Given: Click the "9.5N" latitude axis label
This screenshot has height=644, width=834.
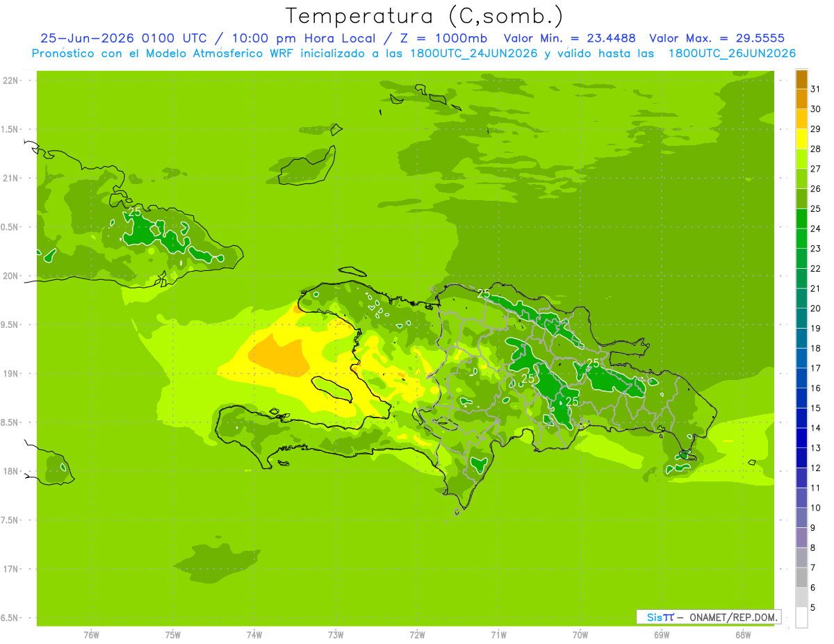Looking at the screenshot, I should (9, 324).
